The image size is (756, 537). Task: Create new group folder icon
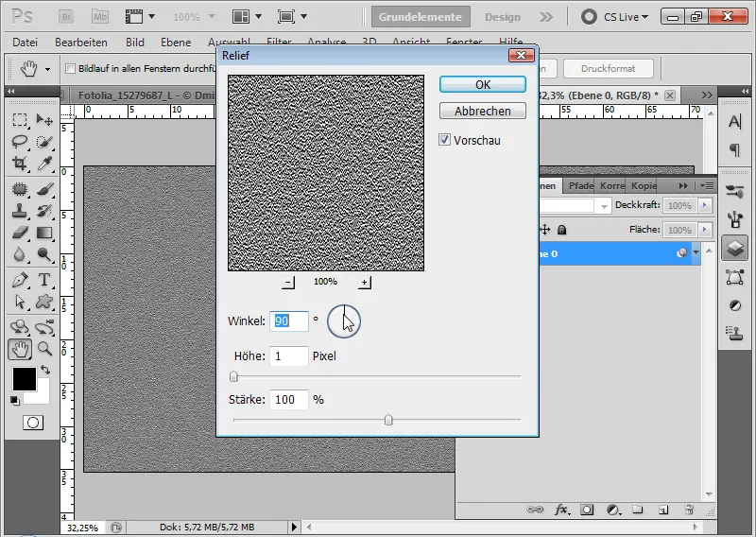637,510
